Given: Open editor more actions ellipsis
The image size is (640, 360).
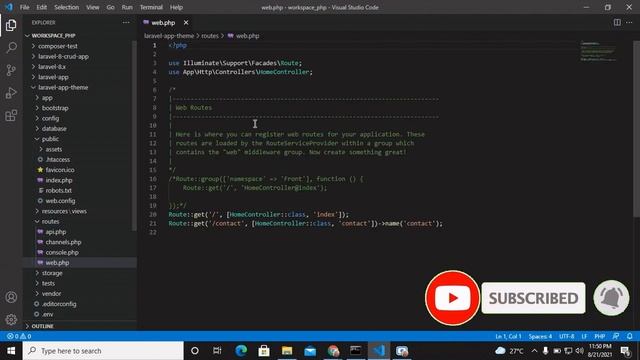Looking at the screenshot, I should [629, 23].
